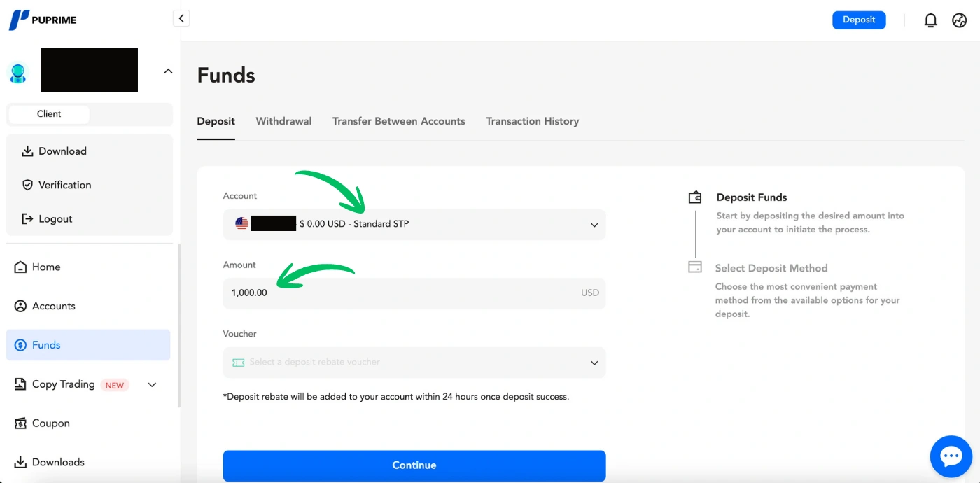Select Verification in the profile menu

coord(64,185)
